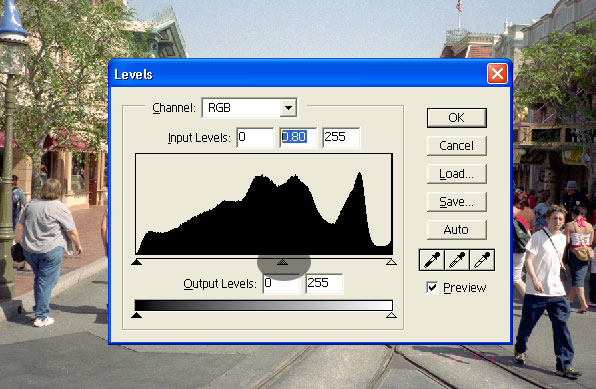Select the gray point eyedropper
This screenshot has height=389, width=596.
coord(457,260)
